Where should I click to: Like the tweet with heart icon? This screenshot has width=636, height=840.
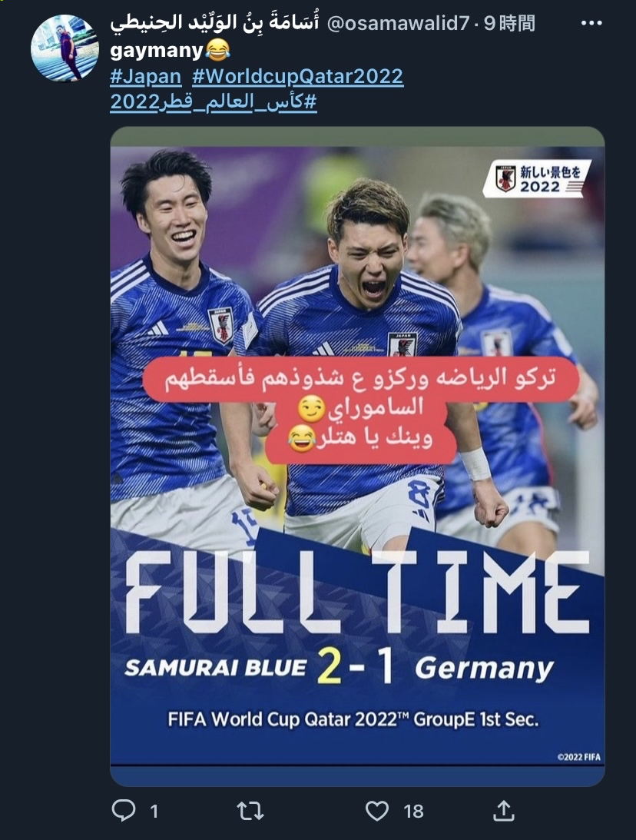pos(377,811)
